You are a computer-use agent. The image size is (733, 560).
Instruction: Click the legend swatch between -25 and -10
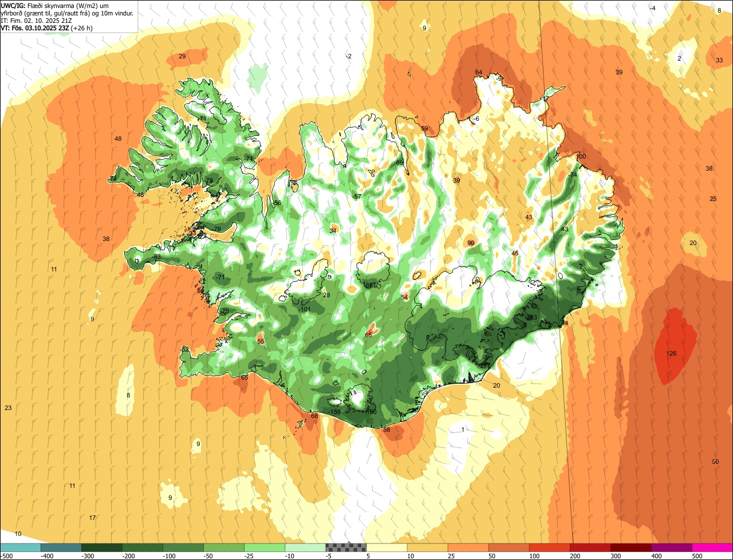click(x=264, y=547)
